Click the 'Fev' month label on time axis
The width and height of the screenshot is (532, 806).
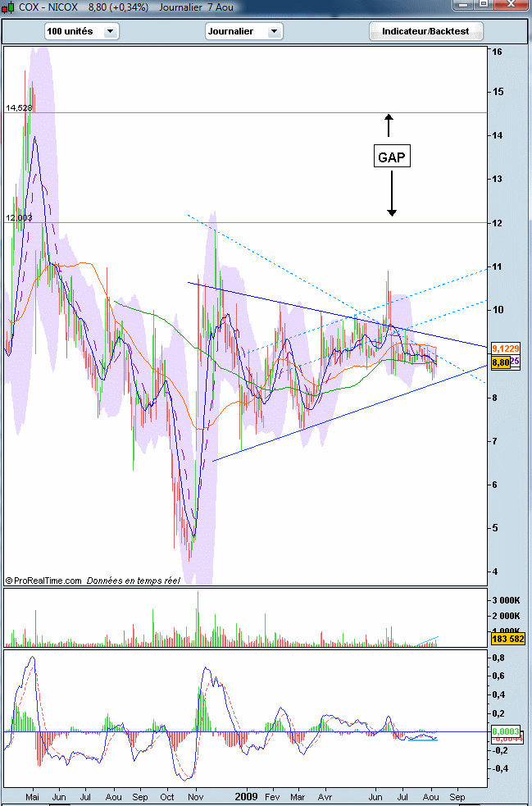[272, 796]
